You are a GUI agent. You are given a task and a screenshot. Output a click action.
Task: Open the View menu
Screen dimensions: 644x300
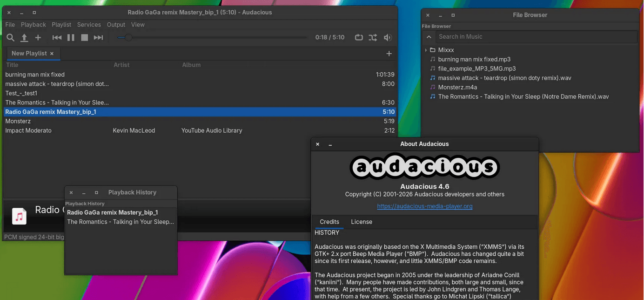coord(138,25)
